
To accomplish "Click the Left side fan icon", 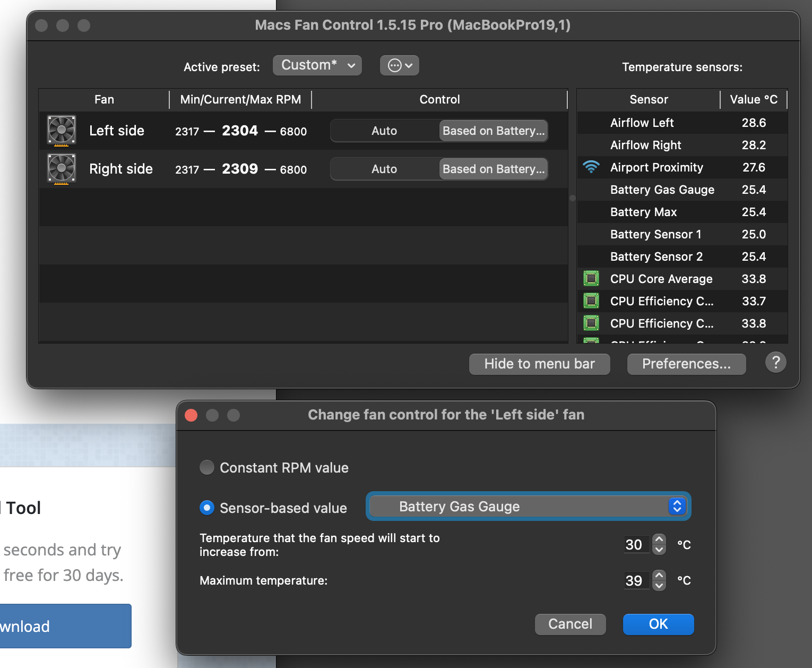I will (x=61, y=130).
